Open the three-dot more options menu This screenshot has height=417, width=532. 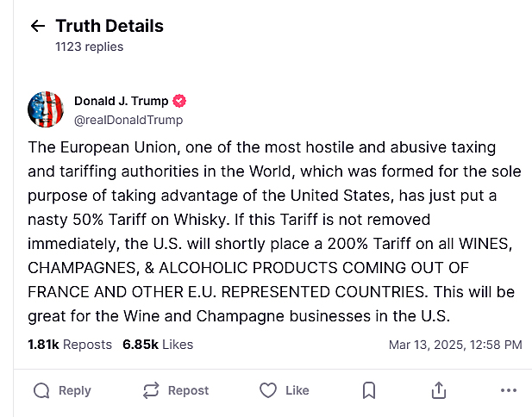coord(509,391)
